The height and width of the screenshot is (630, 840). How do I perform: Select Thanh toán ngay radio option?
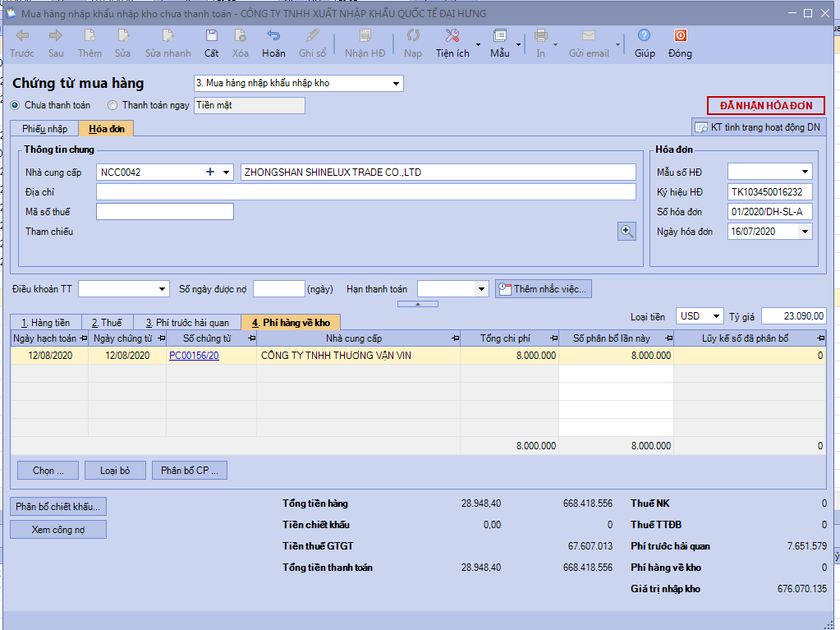(112, 105)
